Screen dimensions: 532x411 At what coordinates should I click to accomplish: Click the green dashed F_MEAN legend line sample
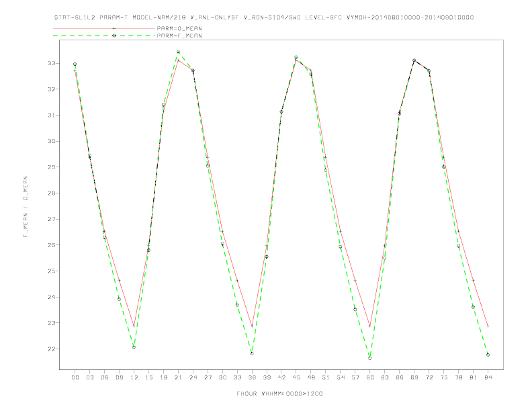[x=104, y=36]
